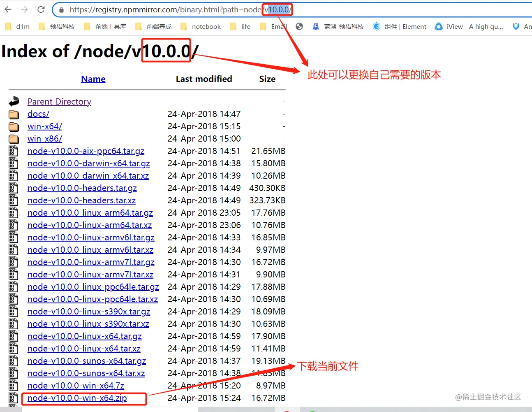Click the forward navigation arrow icon
The image size is (532, 412).
(x=23, y=9)
